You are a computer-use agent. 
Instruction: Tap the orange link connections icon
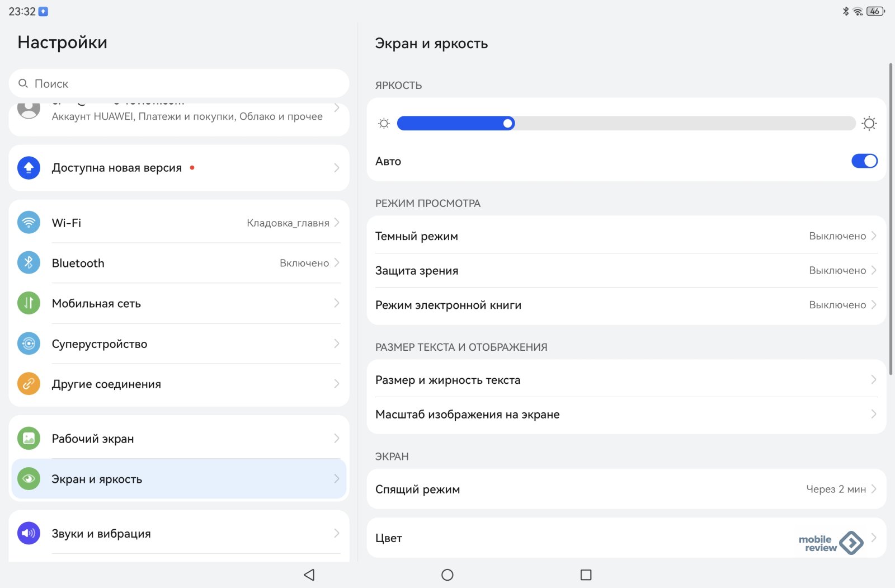[x=29, y=384]
